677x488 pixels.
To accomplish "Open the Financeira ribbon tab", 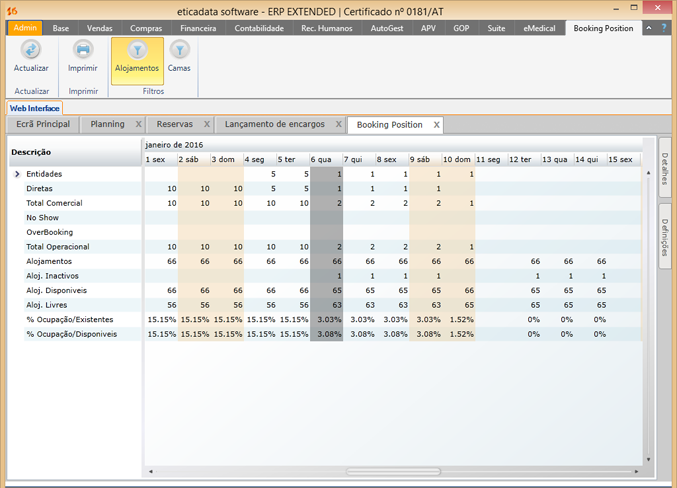I will [198, 28].
